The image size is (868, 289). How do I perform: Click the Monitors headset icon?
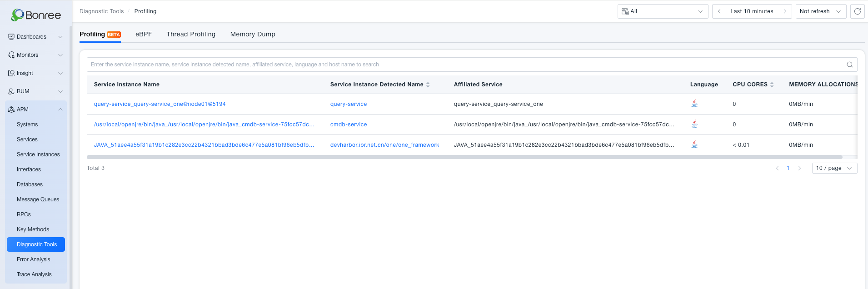11,55
